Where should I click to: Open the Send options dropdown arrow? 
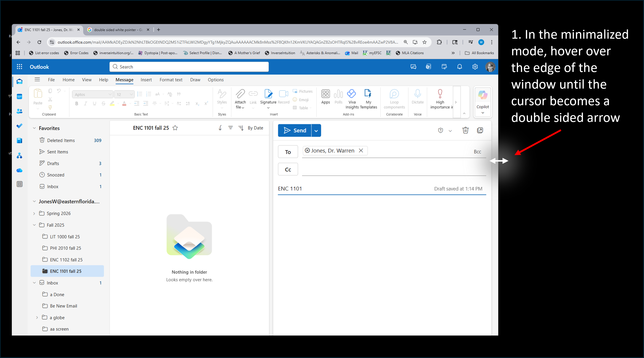click(316, 130)
